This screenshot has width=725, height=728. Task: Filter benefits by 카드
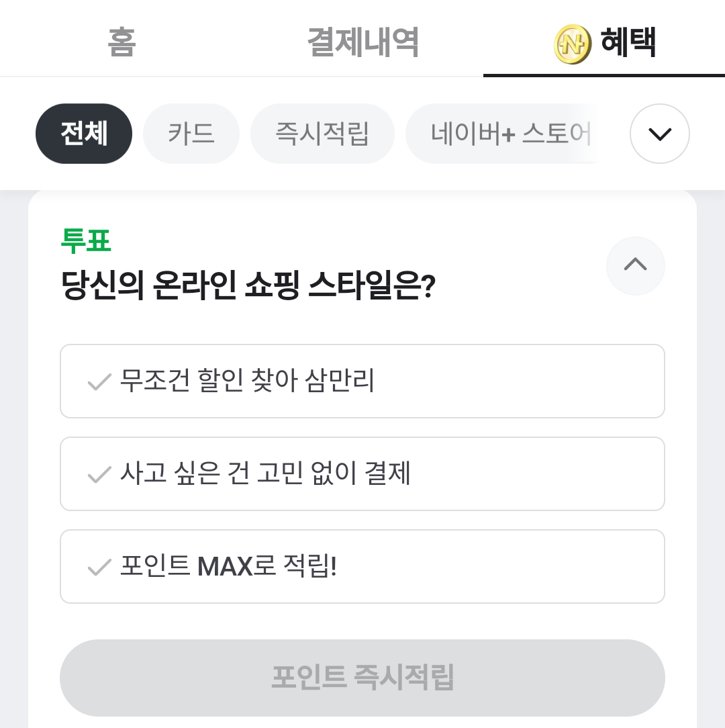(x=191, y=134)
